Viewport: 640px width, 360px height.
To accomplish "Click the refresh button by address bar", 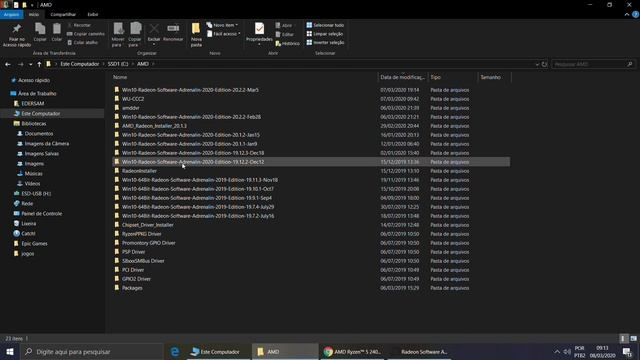I will pyautogui.click(x=544, y=64).
